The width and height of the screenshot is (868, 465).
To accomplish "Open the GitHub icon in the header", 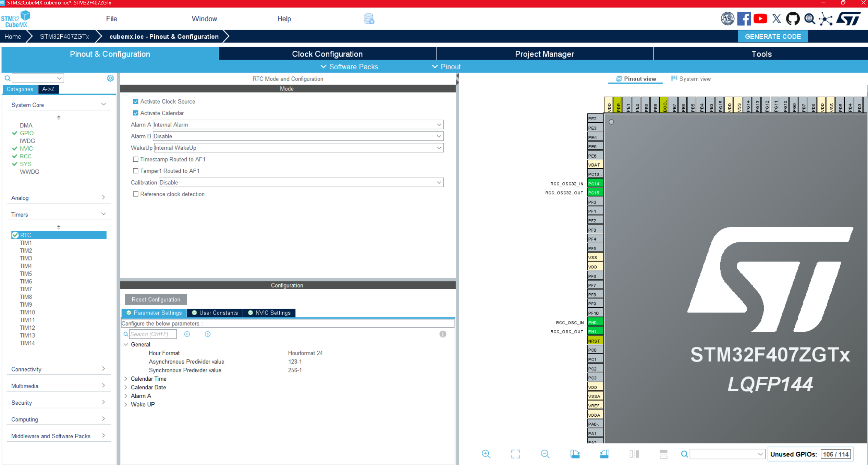I will (793, 19).
